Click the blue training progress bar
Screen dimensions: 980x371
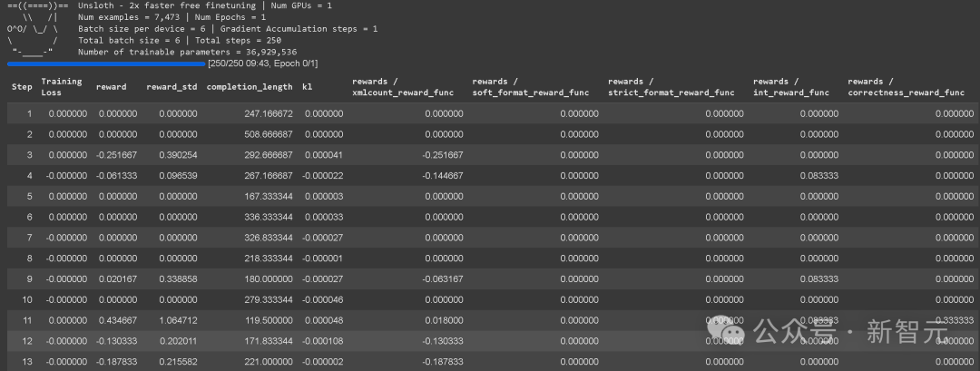106,64
